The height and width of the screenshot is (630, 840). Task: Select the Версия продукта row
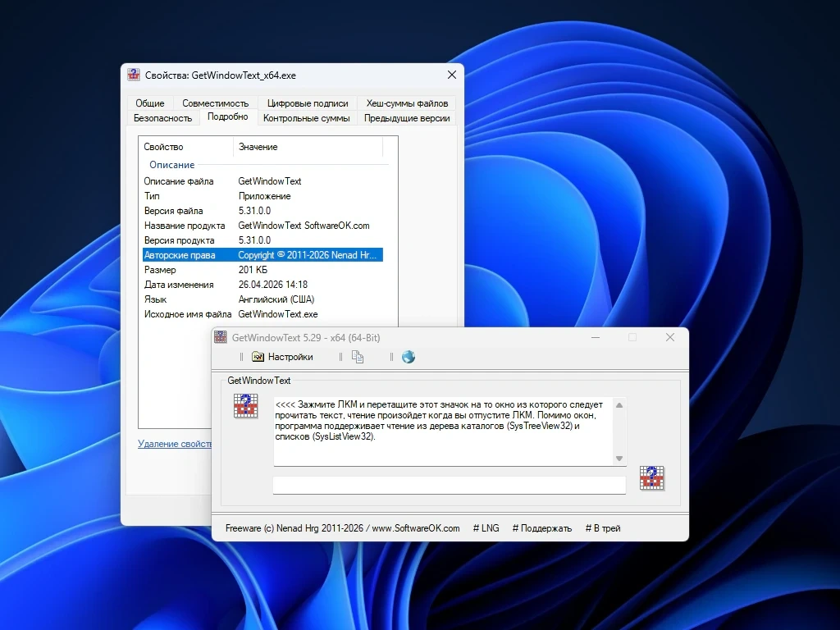[x=262, y=240]
